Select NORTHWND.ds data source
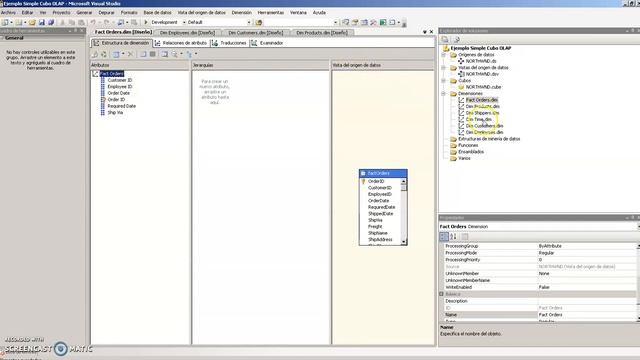640x360 pixels. 481,61
